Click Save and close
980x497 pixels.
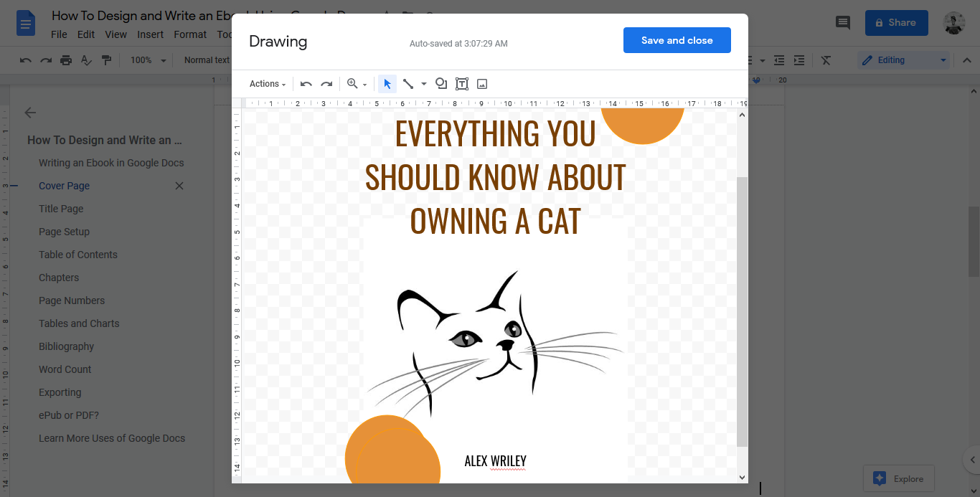pos(677,39)
